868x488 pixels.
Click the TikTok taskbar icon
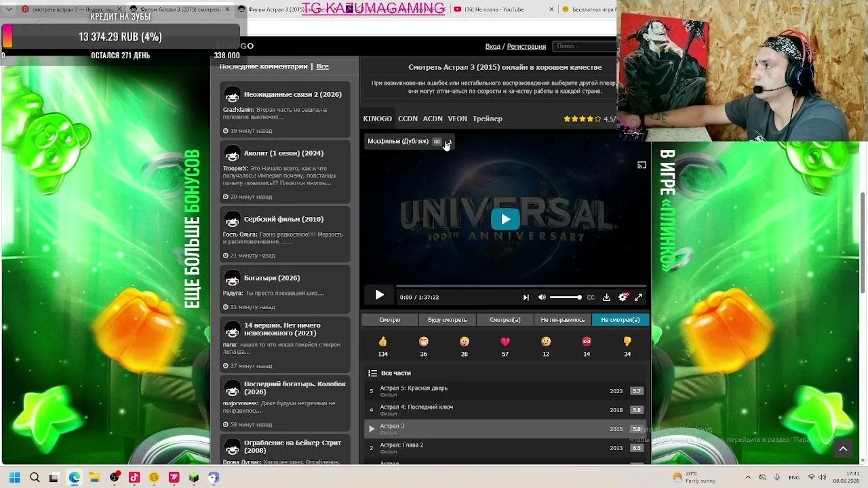click(x=134, y=478)
